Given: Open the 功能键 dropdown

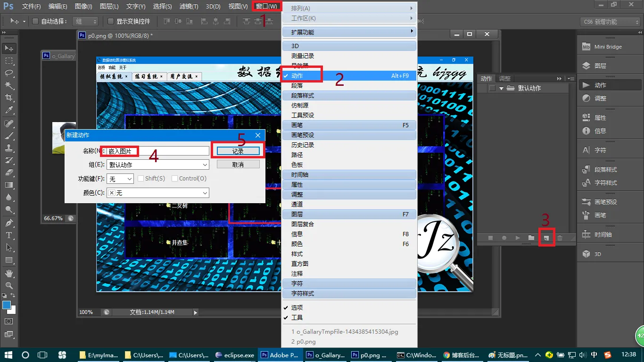Looking at the screenshot, I should [120, 179].
